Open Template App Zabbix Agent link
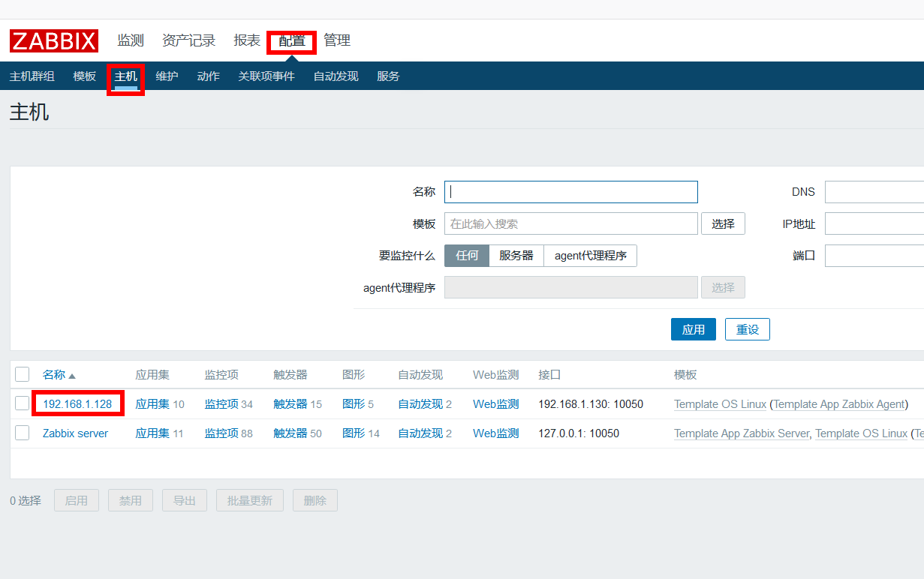 pos(838,404)
